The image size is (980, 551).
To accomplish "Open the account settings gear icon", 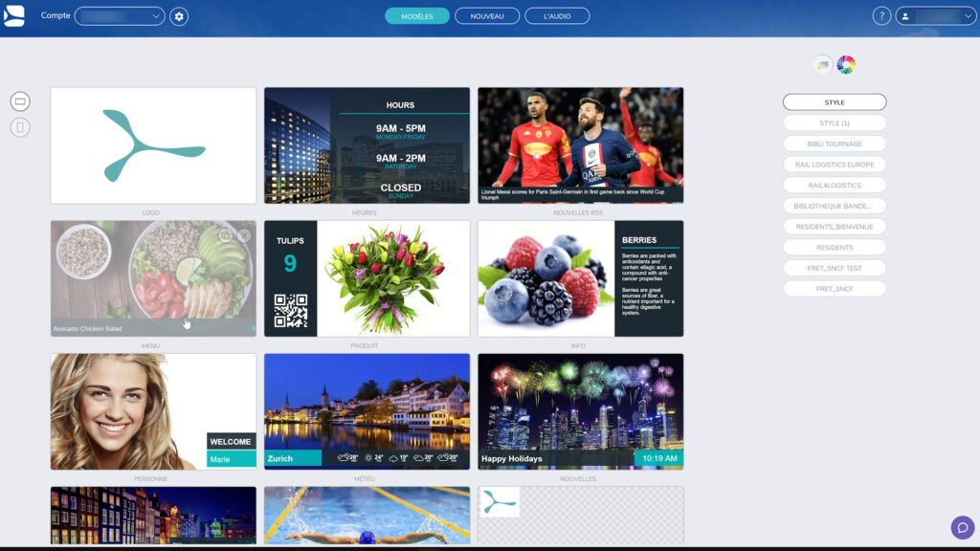I will click(179, 16).
